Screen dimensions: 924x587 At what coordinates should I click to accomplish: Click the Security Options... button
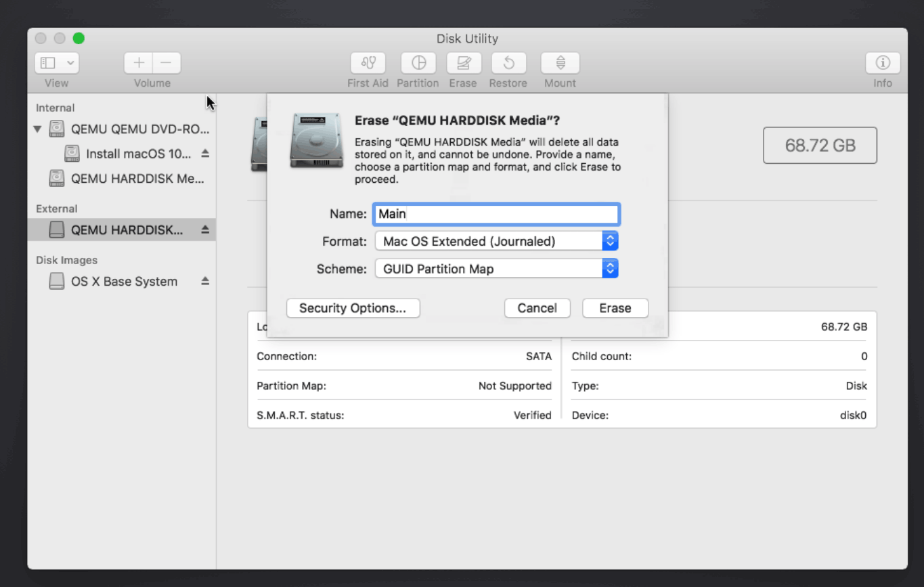click(x=353, y=308)
